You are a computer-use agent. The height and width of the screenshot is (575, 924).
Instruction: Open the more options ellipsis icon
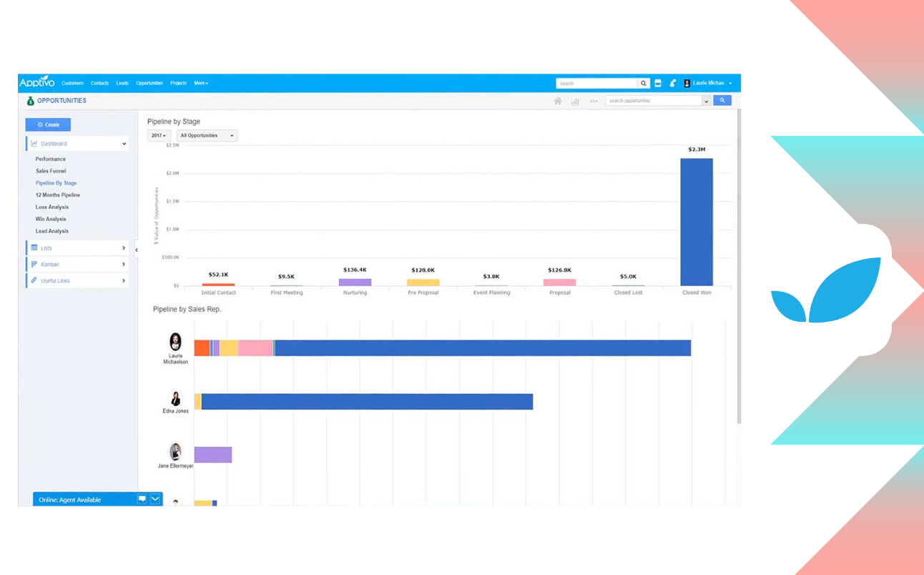click(x=594, y=101)
